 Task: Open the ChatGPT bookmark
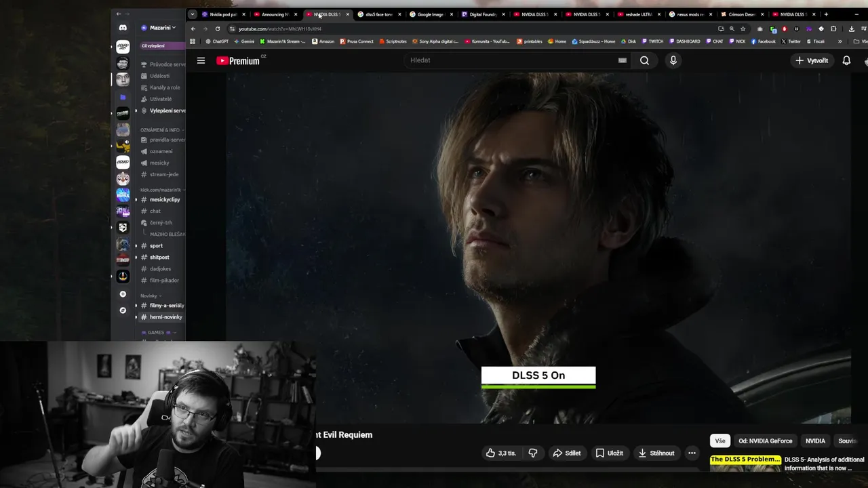point(217,41)
